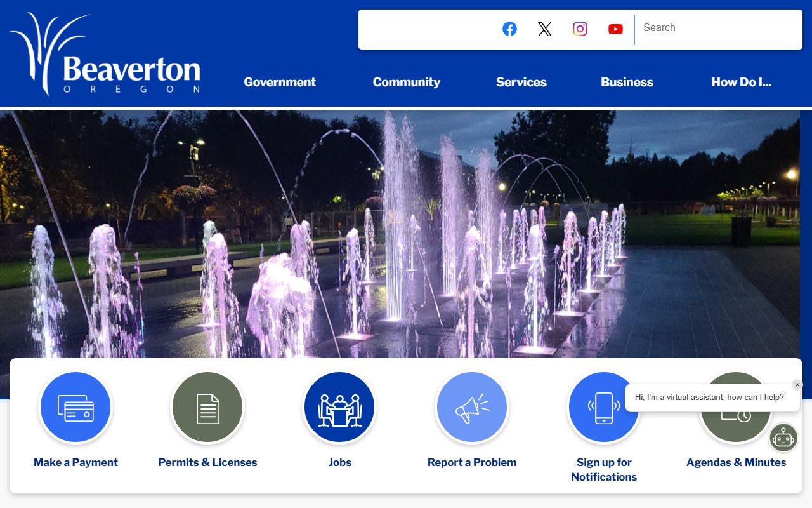Open the Community menu
Image resolution: width=812 pixels, height=508 pixels.
point(407,82)
